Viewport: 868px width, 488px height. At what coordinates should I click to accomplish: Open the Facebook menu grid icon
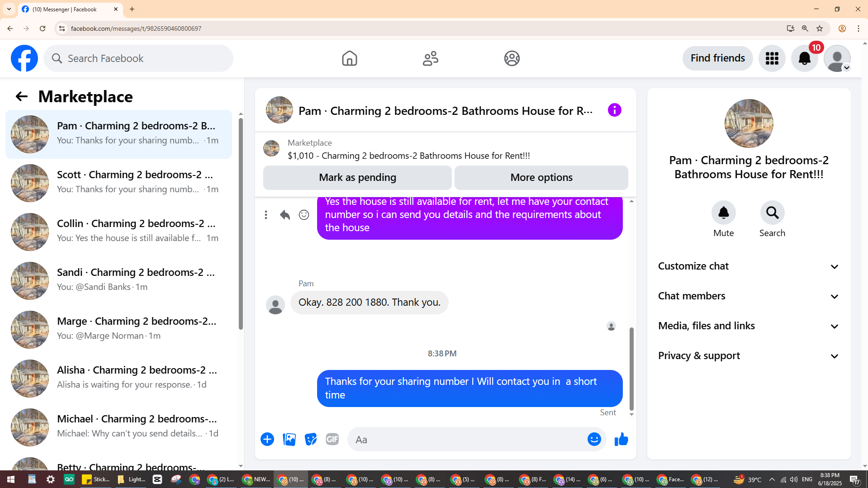pos(772,58)
